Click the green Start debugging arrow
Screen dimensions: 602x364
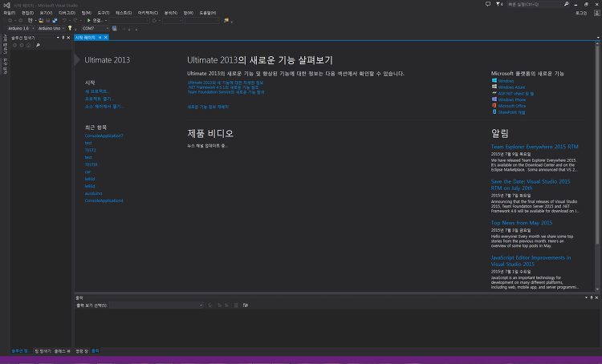88,20
